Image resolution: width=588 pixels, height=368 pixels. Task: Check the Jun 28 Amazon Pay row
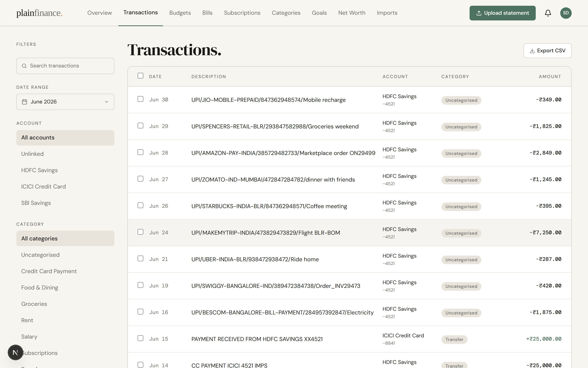tap(140, 152)
